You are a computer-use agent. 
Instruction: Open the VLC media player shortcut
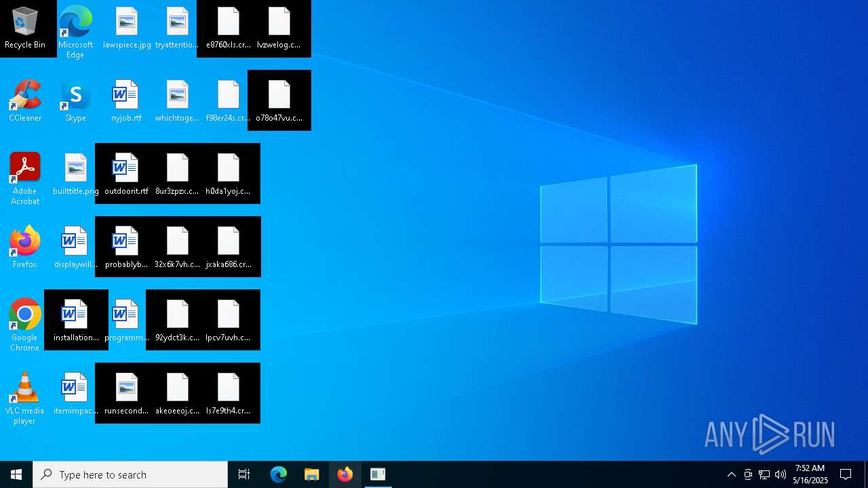(x=25, y=399)
